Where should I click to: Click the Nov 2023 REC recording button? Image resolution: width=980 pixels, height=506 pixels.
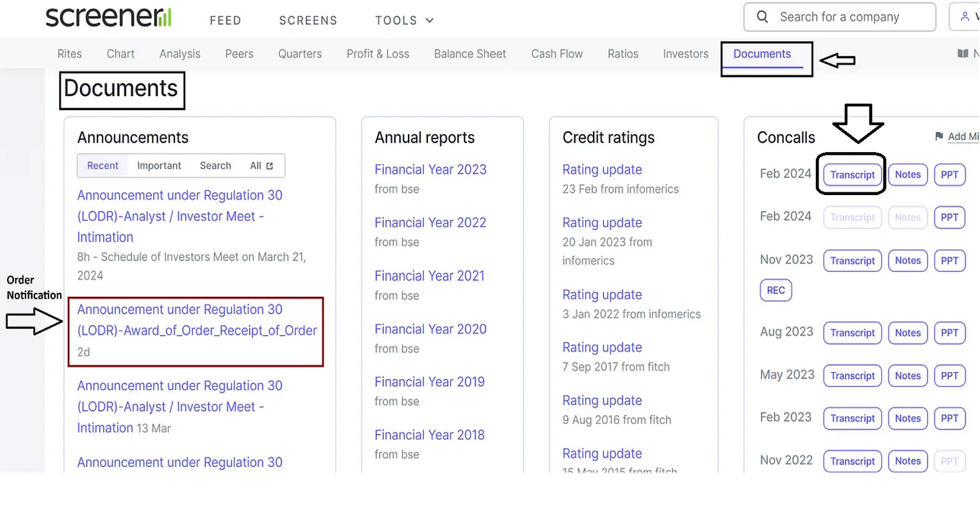[x=775, y=290]
